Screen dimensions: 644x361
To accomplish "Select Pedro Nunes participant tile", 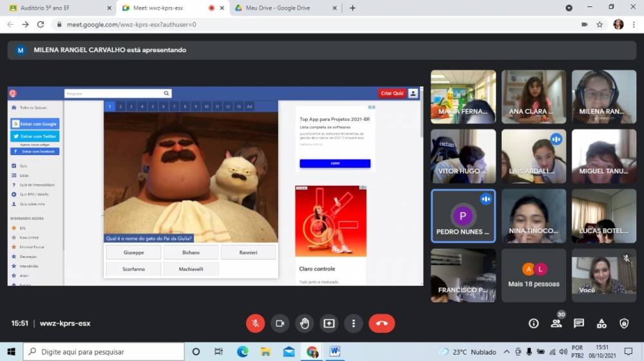I will [463, 216].
